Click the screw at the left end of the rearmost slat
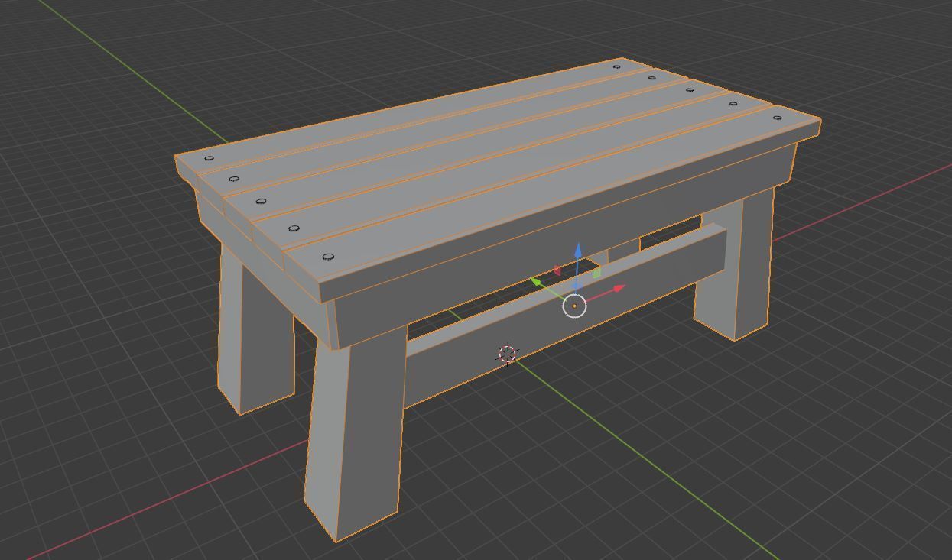 coord(209,158)
